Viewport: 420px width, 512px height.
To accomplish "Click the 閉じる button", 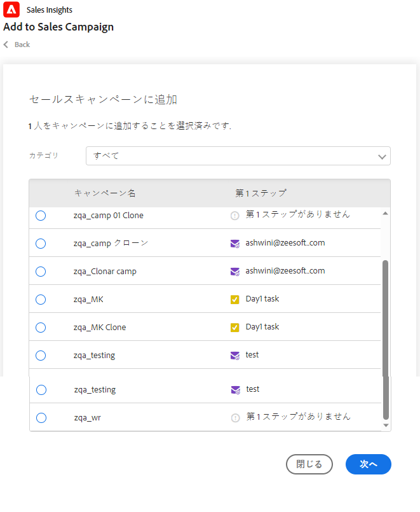I will 309,464.
